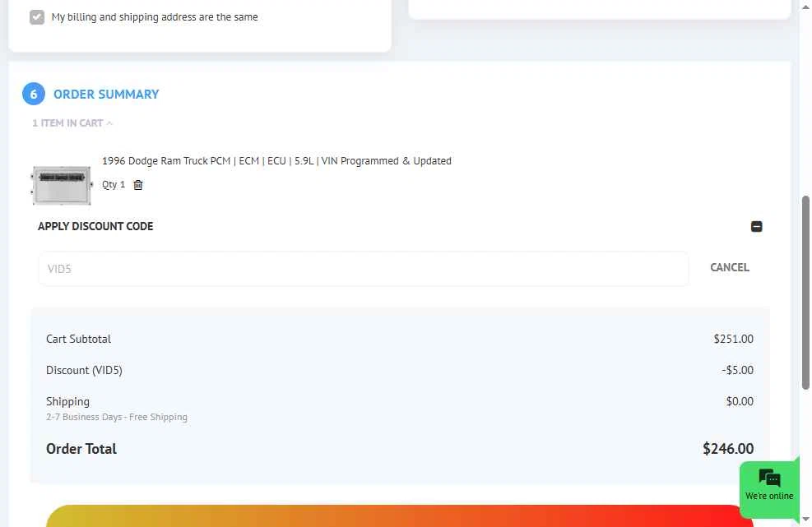The width and height of the screenshot is (812, 527).
Task: Select the -$5.00 discount amount
Action: pyautogui.click(x=737, y=370)
